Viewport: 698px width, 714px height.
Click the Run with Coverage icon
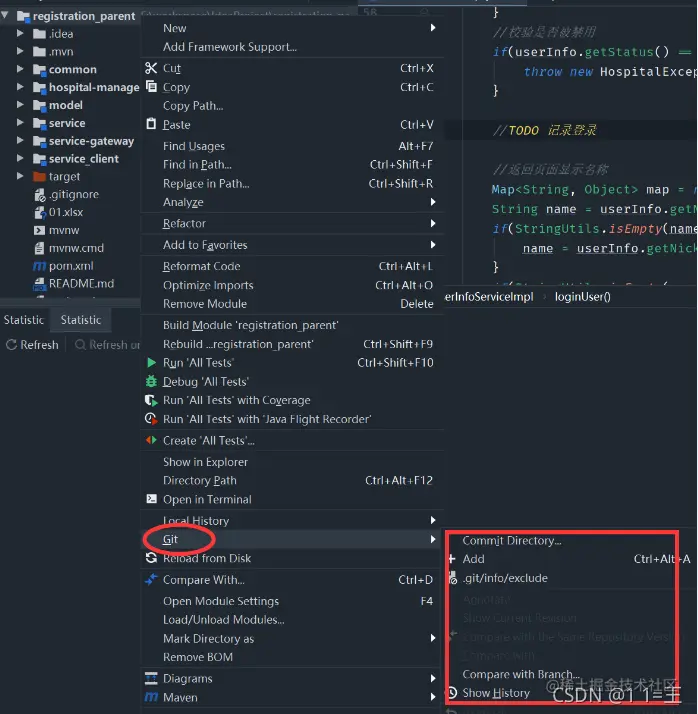point(151,400)
